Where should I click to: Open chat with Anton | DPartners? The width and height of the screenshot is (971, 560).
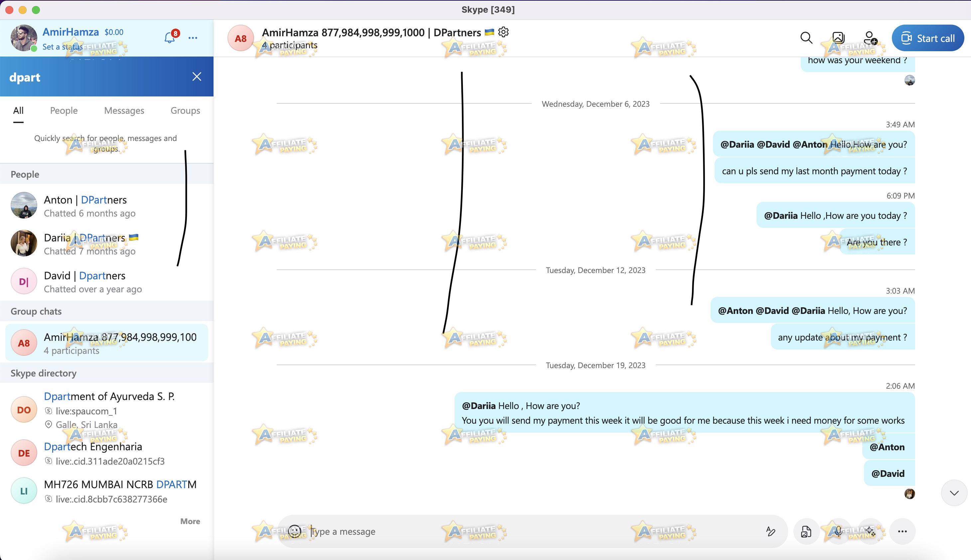[x=107, y=206]
